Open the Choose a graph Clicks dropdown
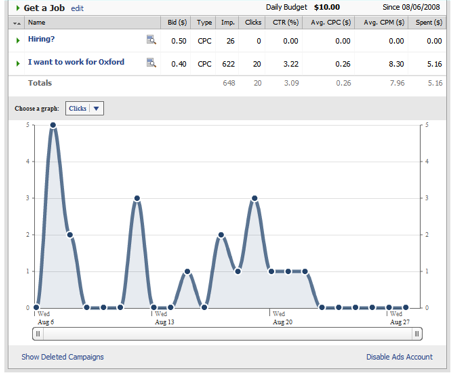Image resolution: width=454 pixels, height=373 pixels. pos(84,108)
